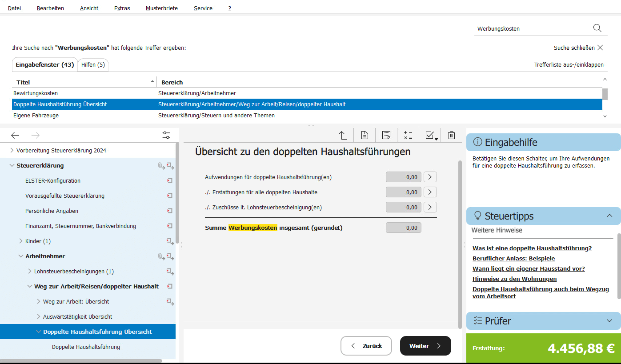Click form-arrow icon on Kinder (1) row
The image size is (621, 364).
click(170, 241)
